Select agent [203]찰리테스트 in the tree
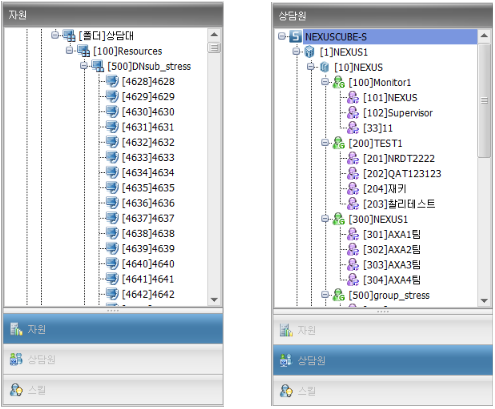The width and height of the screenshot is (495, 409). click(399, 204)
